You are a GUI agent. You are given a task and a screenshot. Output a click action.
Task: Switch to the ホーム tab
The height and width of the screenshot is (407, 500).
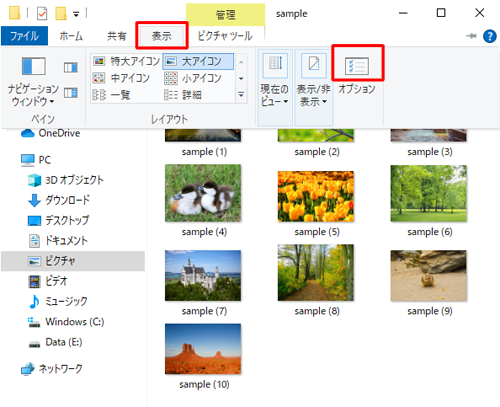coord(71,36)
